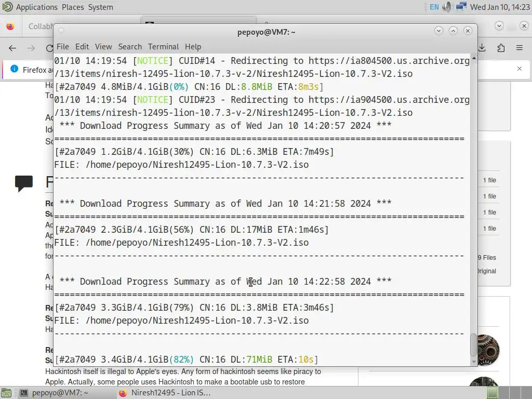Click the FILE path under the 30% line

(x=181, y=165)
